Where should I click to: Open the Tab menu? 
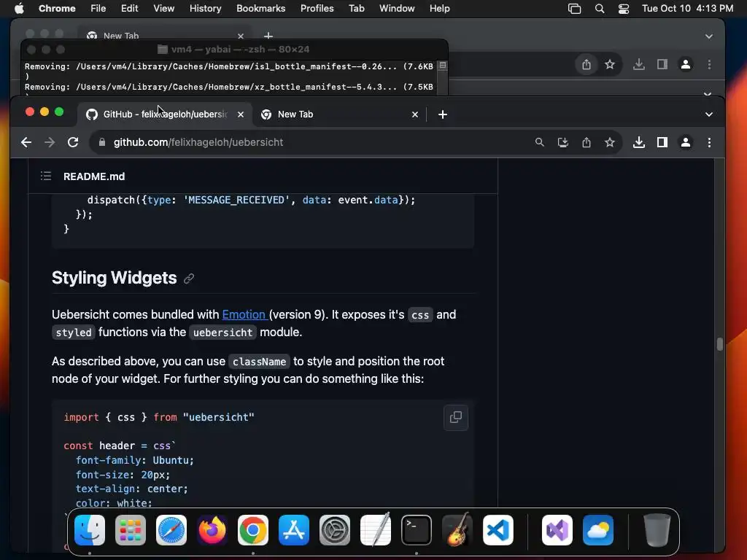[x=356, y=9]
